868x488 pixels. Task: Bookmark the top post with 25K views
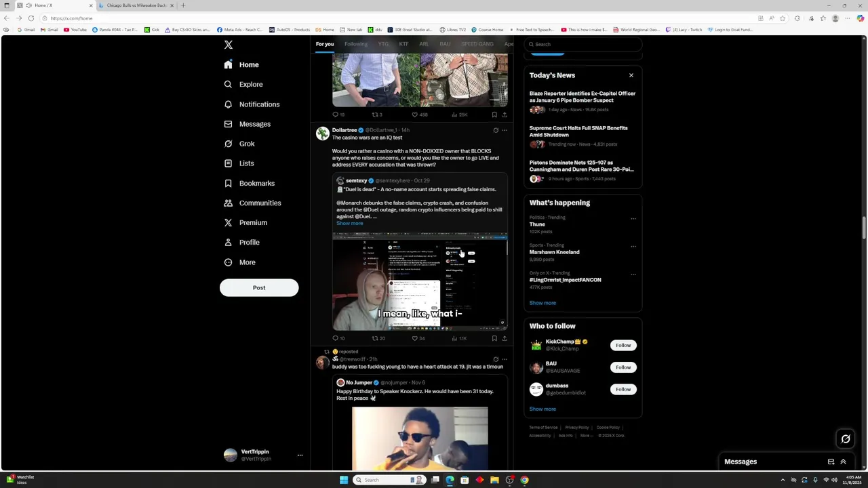pos(494,115)
